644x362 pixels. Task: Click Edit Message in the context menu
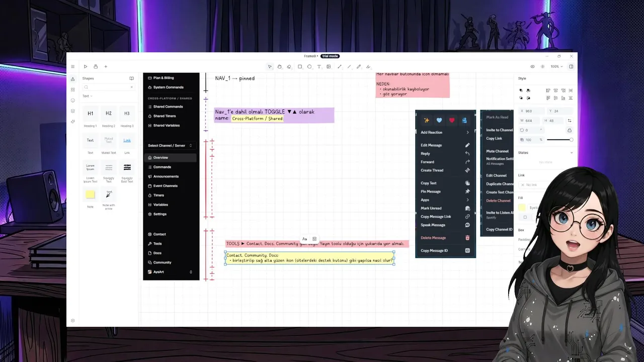(x=445, y=145)
